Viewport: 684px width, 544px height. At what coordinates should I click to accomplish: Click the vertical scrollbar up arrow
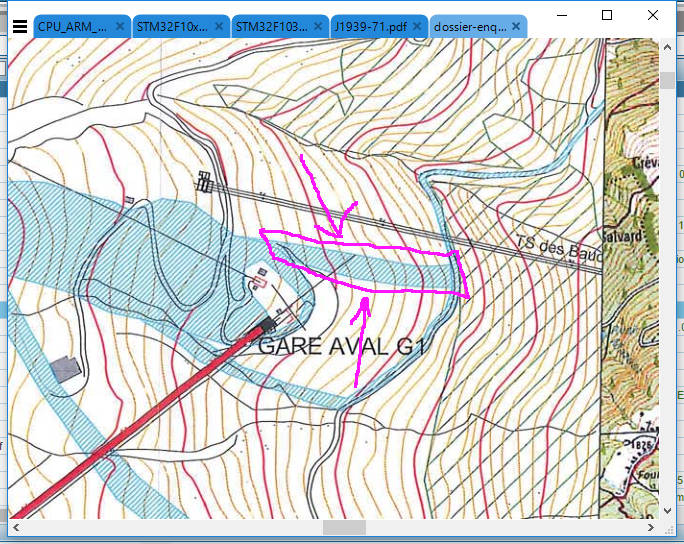pyautogui.click(x=667, y=47)
